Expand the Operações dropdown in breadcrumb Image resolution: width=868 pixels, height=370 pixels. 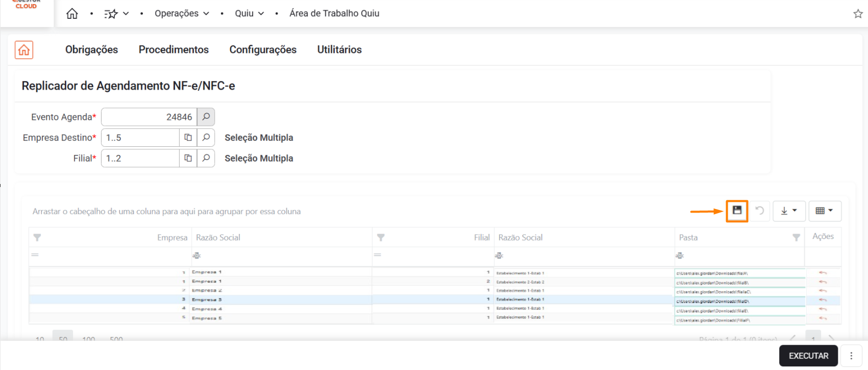(182, 14)
